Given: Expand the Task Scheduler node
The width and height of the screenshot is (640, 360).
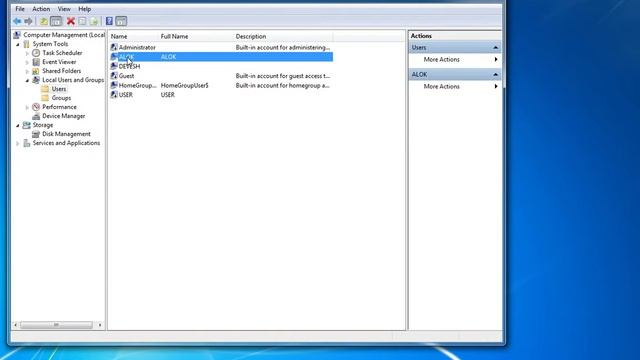Looking at the screenshot, I should pyautogui.click(x=27, y=53).
